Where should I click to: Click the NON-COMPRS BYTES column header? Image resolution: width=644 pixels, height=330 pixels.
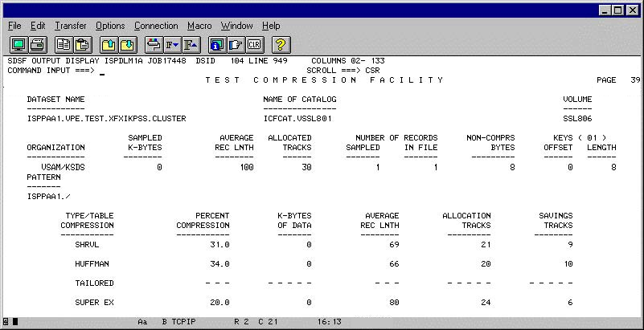pos(490,143)
